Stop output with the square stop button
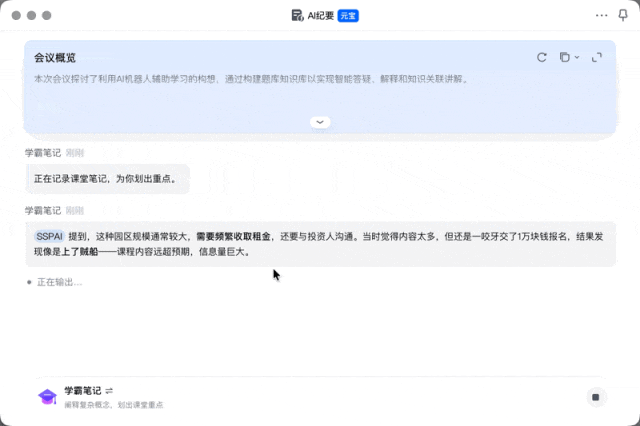Image resolution: width=640 pixels, height=426 pixels. point(596,397)
